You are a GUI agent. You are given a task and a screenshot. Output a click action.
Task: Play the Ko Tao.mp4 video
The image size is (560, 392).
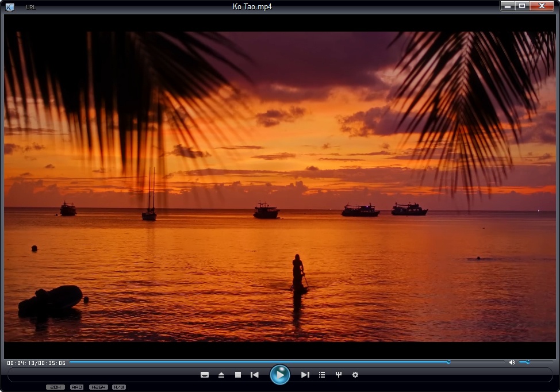click(x=279, y=375)
